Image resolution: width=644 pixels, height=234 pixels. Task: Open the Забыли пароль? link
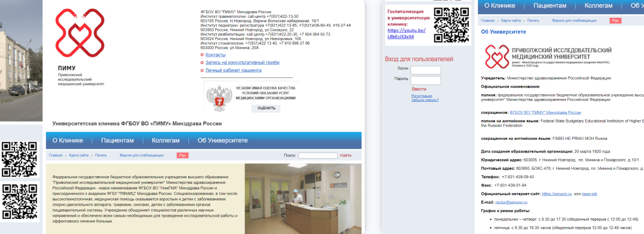(425, 100)
